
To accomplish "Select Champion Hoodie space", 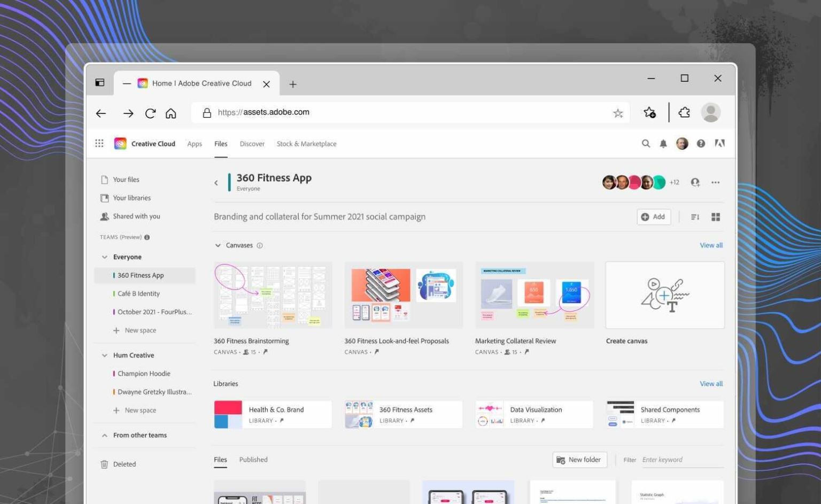I will point(144,374).
